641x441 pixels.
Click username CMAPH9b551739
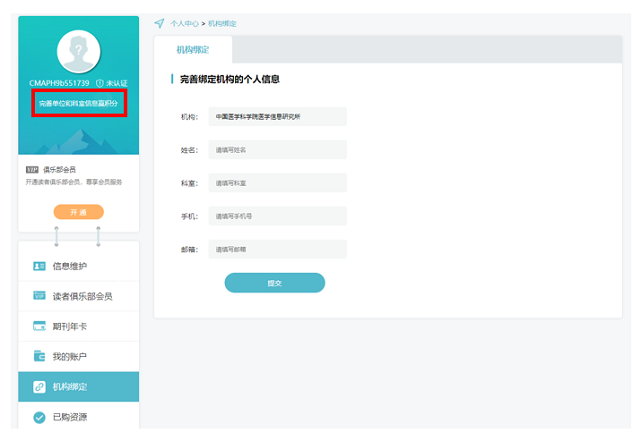point(59,83)
